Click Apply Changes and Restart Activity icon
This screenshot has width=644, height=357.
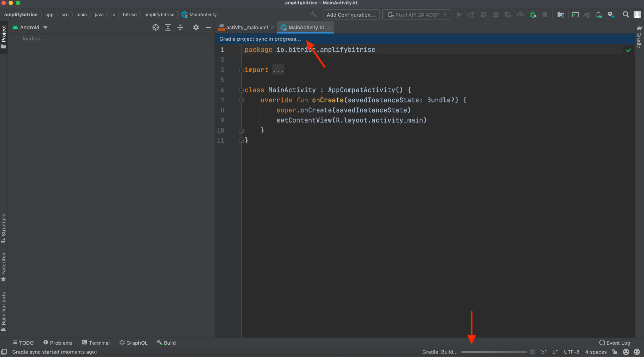[x=471, y=14]
